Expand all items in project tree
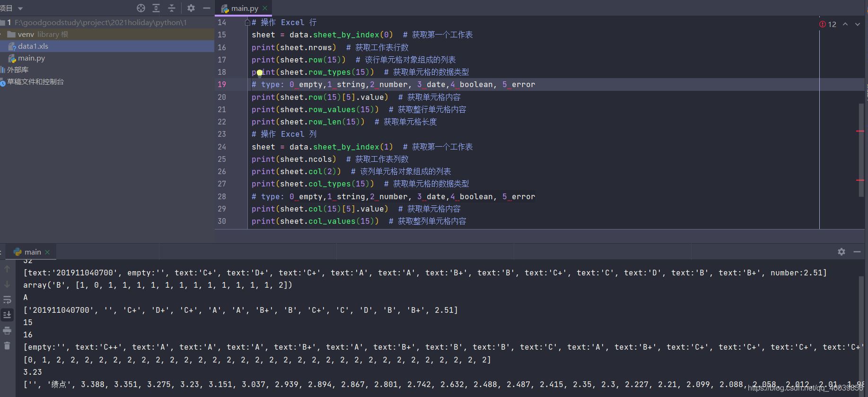This screenshot has width=868, height=397. (156, 8)
